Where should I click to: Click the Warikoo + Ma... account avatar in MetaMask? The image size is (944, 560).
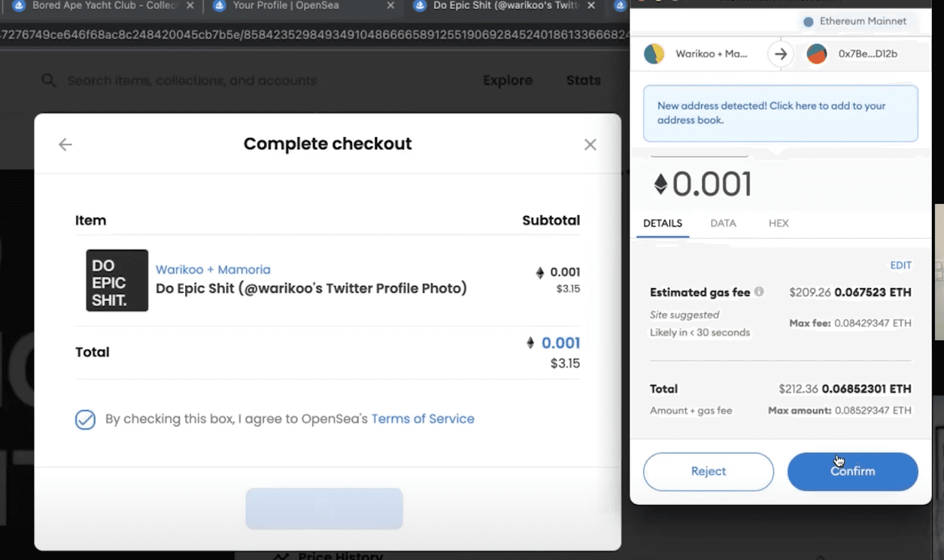pyautogui.click(x=654, y=54)
